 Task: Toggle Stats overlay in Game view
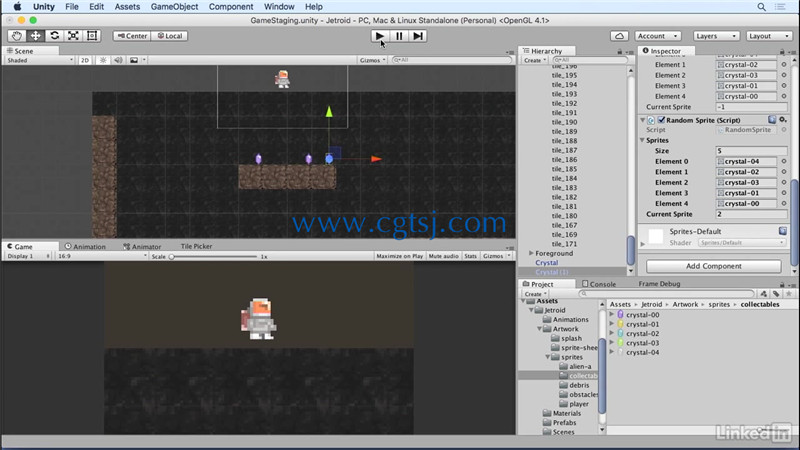[470, 256]
